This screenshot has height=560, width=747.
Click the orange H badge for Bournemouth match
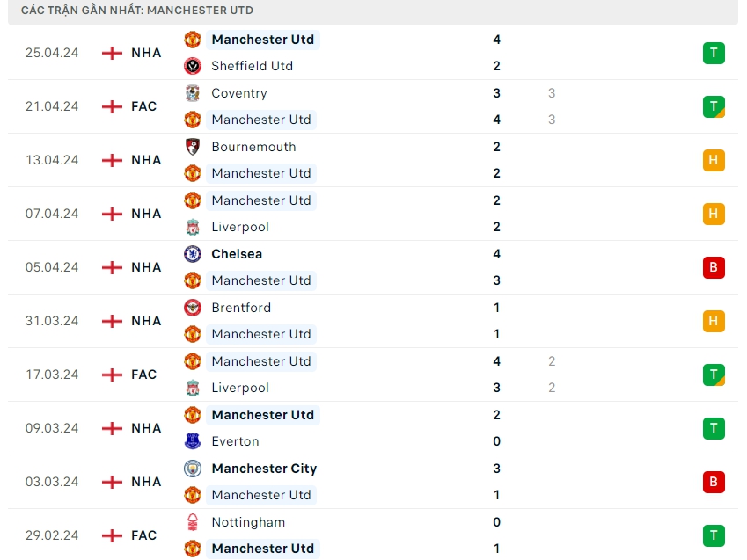click(x=714, y=160)
